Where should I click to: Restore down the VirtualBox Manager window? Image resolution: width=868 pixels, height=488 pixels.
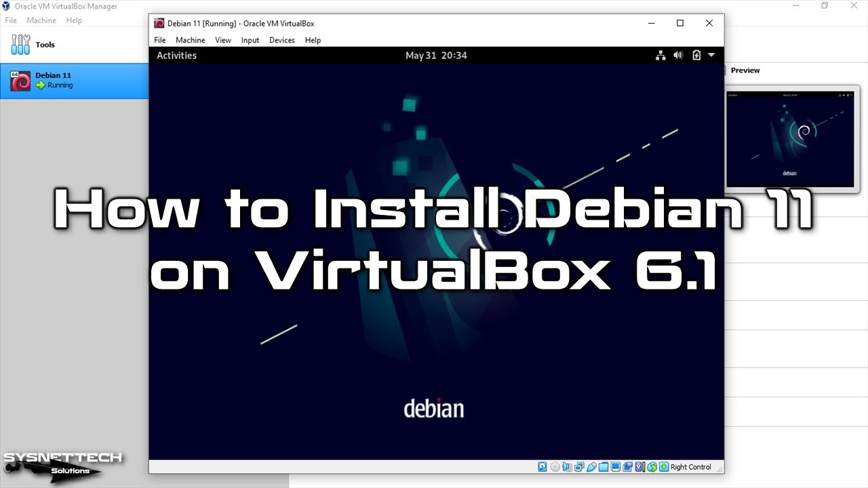(825, 5)
